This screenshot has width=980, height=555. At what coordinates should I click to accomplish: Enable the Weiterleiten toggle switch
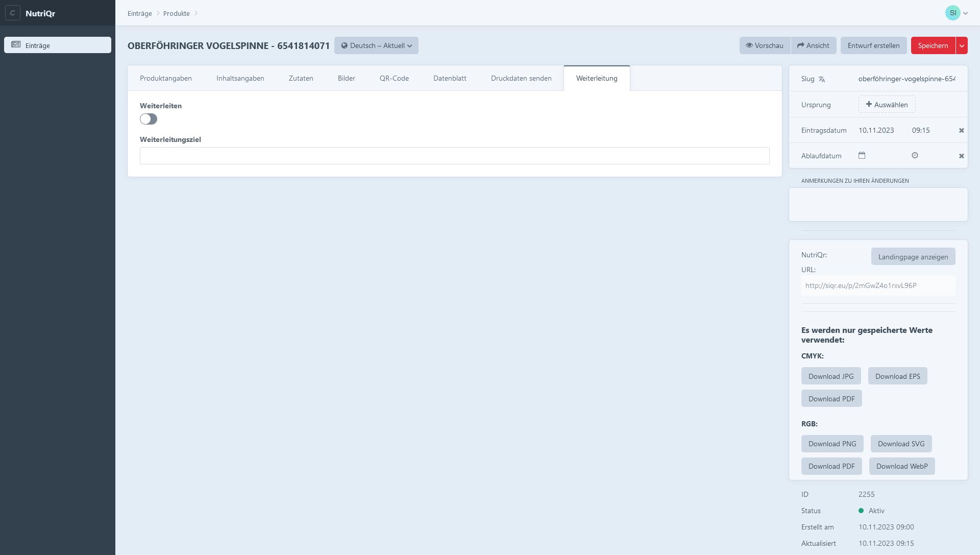(x=149, y=119)
